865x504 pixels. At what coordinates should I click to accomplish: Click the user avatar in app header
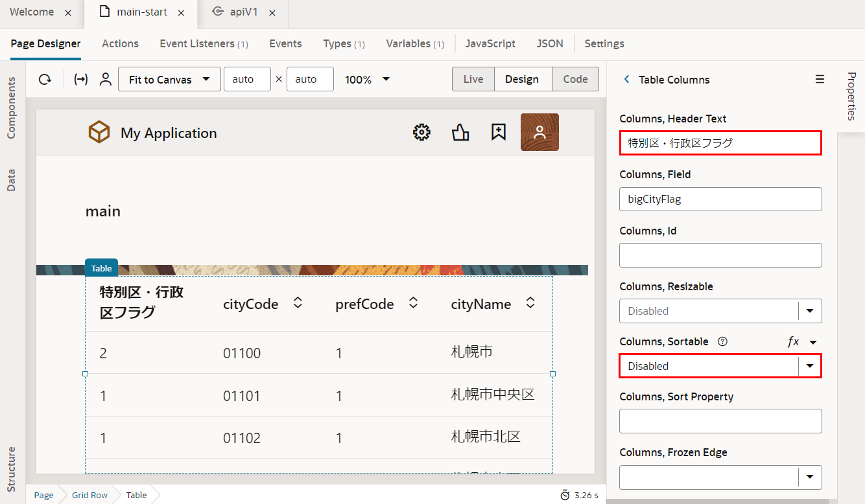click(539, 132)
